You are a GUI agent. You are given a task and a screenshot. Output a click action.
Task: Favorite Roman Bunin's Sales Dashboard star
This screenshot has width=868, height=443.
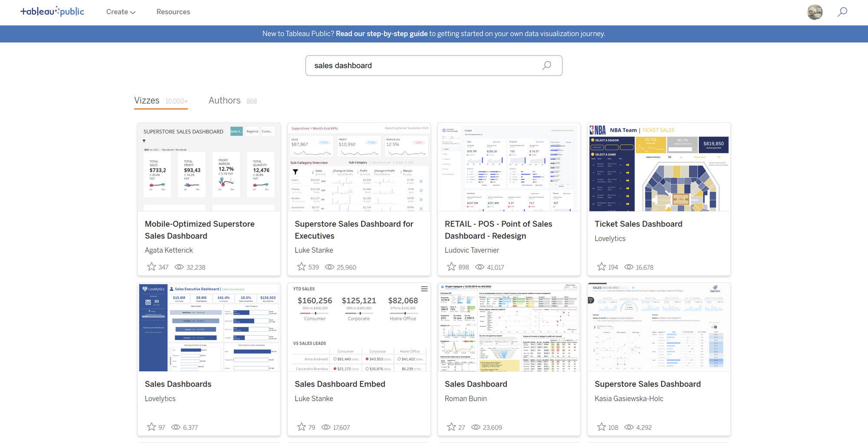click(451, 427)
